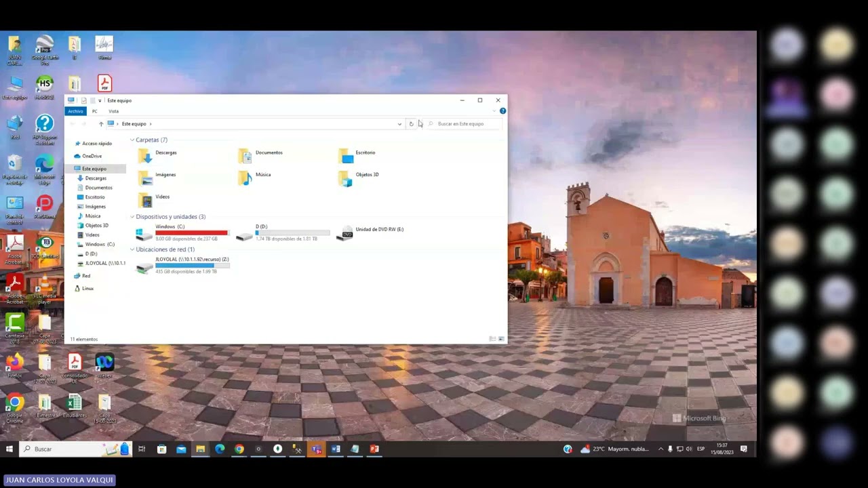Open address bar history dropdown
868x488 pixels.
[399, 124]
